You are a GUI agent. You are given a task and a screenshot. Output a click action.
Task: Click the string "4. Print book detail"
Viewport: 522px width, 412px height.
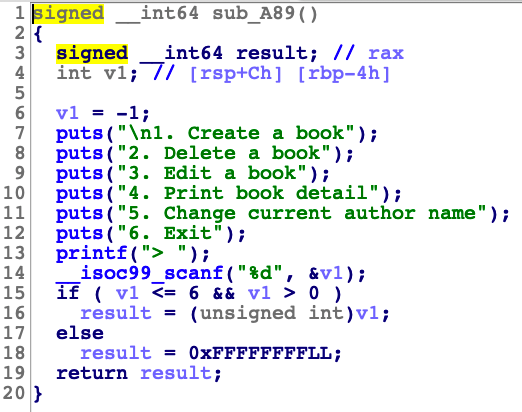click(248, 193)
